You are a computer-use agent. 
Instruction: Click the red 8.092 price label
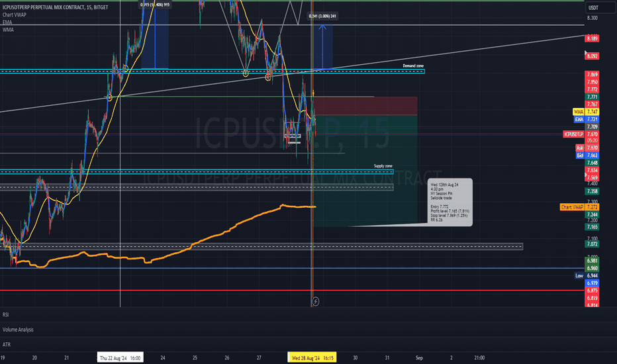(x=592, y=56)
